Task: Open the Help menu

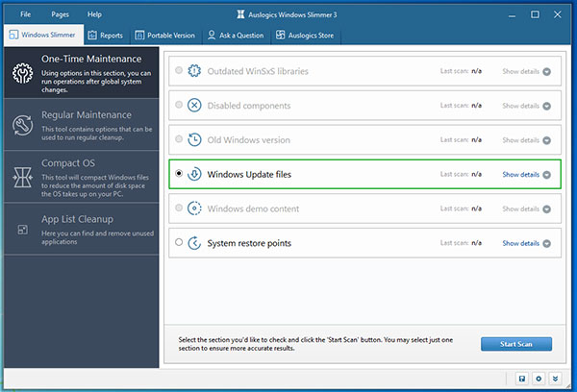Action: coord(94,14)
